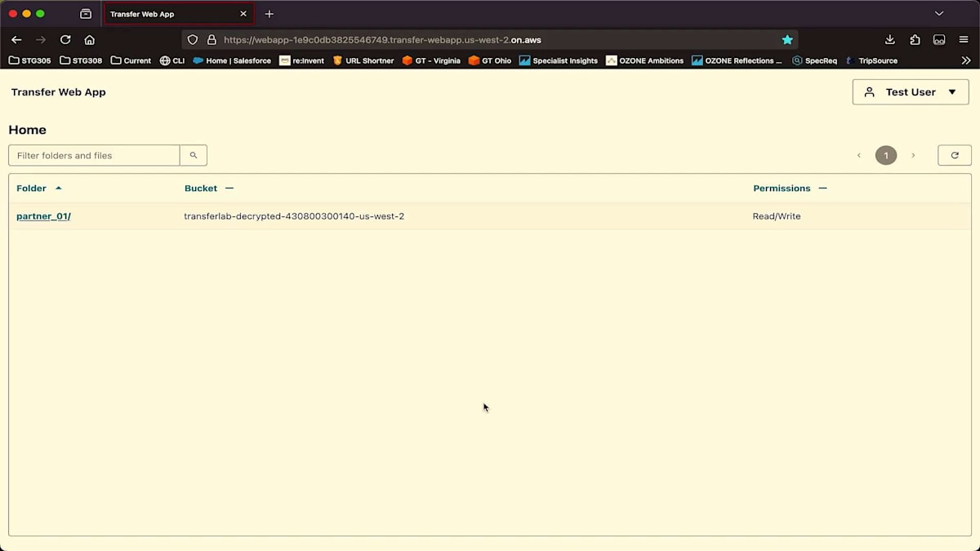Open the CLI bookmark
This screenshot has width=980, height=551.
172,60
